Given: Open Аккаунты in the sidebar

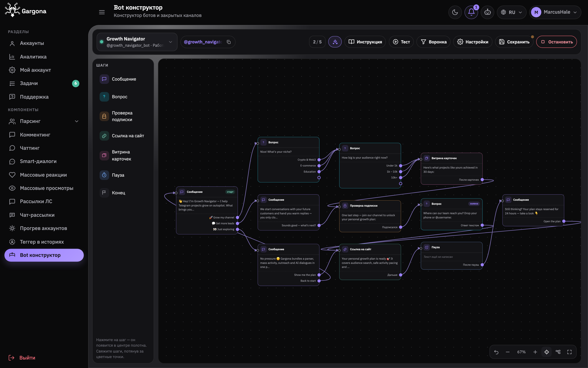Looking at the screenshot, I should [44, 43].
